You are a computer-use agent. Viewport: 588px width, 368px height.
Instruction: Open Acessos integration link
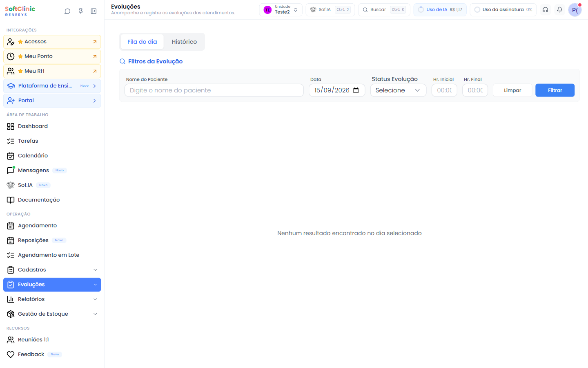(52, 42)
